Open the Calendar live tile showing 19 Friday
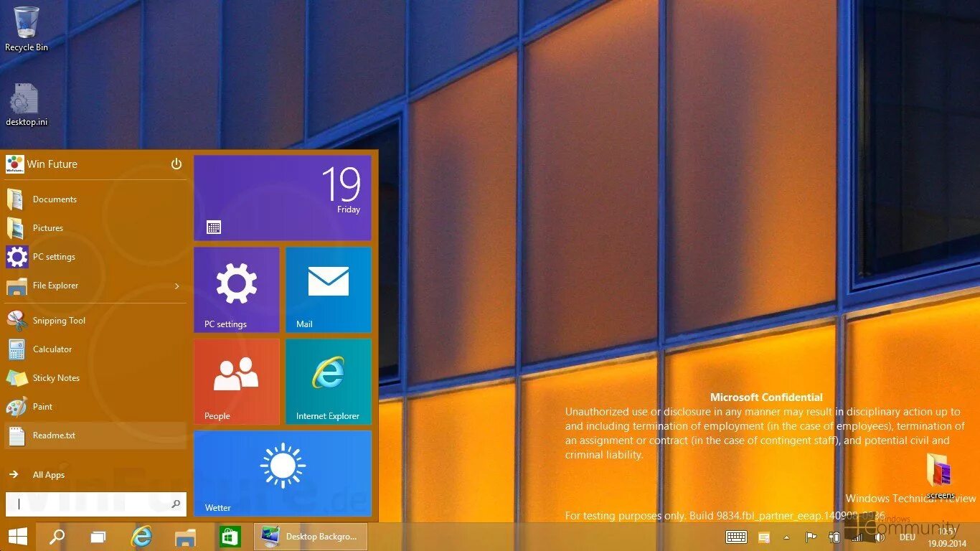Image resolution: width=980 pixels, height=551 pixels. [283, 198]
